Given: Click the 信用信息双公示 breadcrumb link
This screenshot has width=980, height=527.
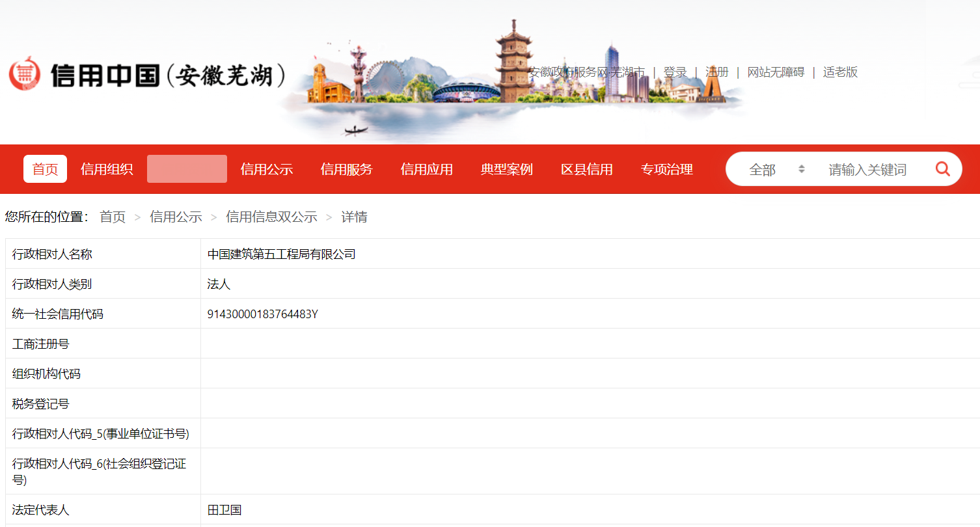Looking at the screenshot, I should tap(271, 217).
